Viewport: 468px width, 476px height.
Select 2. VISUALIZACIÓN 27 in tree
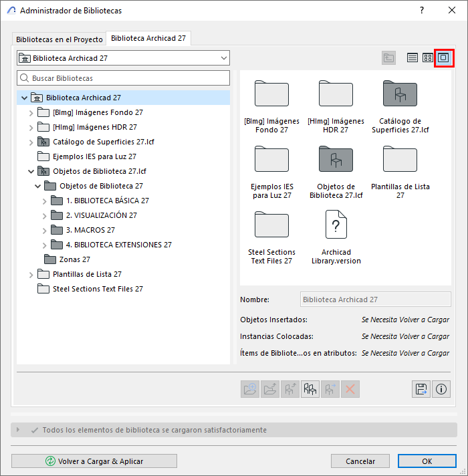(x=102, y=215)
